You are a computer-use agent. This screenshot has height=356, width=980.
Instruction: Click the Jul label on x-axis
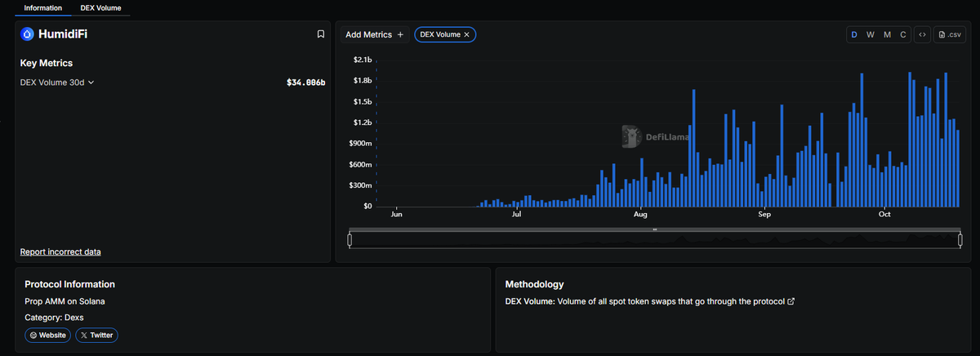(517, 216)
